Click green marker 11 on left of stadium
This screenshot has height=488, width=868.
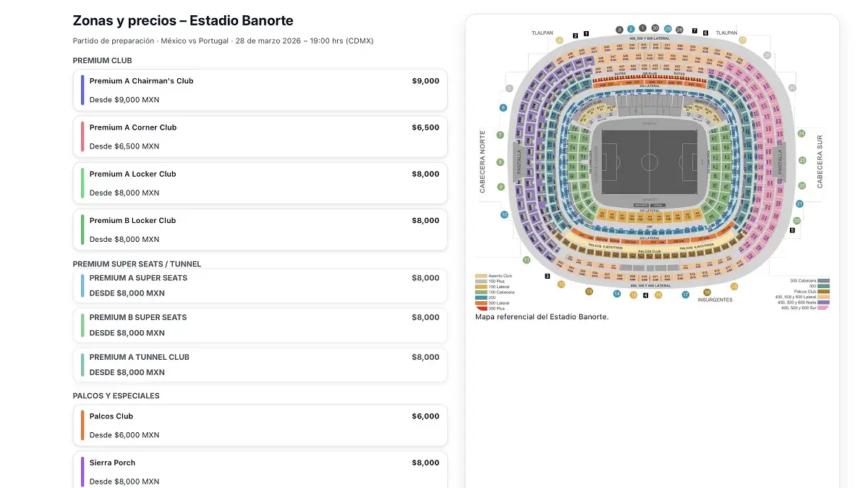(526, 259)
